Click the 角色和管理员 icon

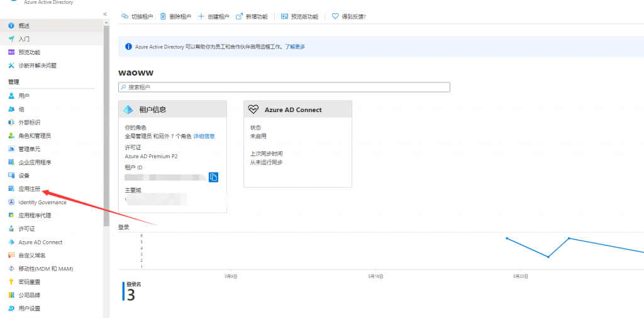11,136
